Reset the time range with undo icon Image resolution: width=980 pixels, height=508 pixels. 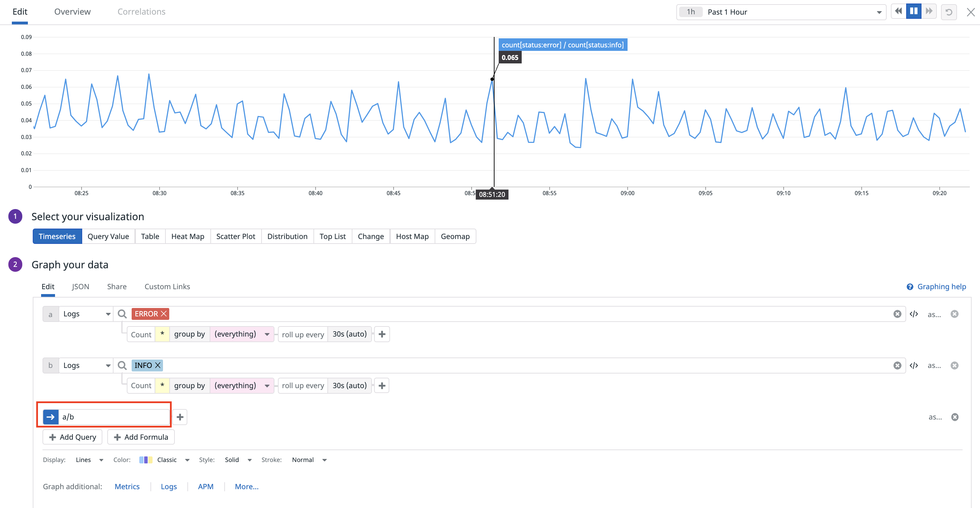point(949,12)
